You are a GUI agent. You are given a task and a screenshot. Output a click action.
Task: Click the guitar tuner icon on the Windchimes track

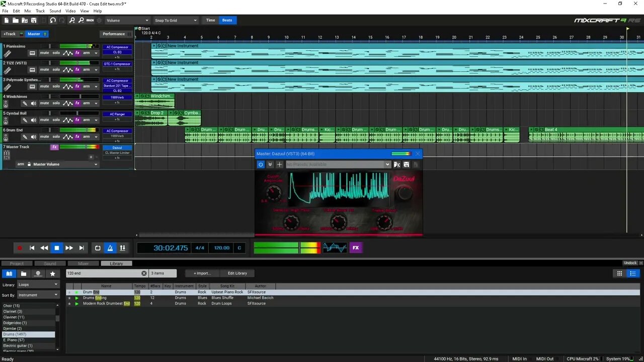[25, 103]
